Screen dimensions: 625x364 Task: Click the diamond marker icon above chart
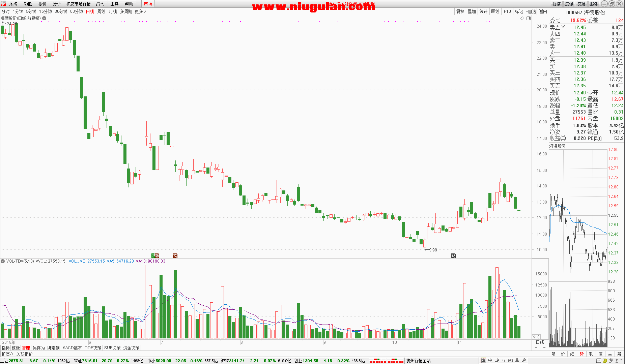pyautogui.click(x=522, y=19)
